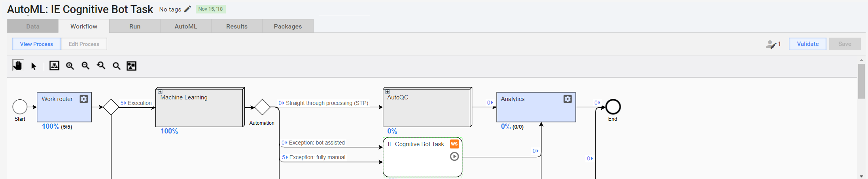Expand the AutoQC subprocess
This screenshot has height=179, width=868.
coord(388,91)
